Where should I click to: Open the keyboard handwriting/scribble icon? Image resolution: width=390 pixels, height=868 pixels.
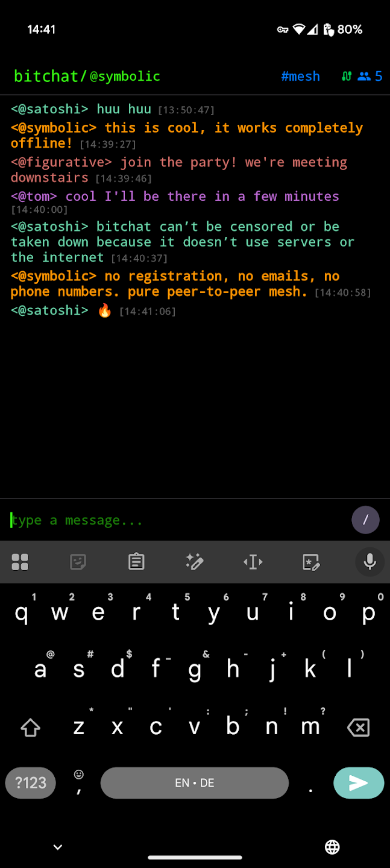pos(310,562)
